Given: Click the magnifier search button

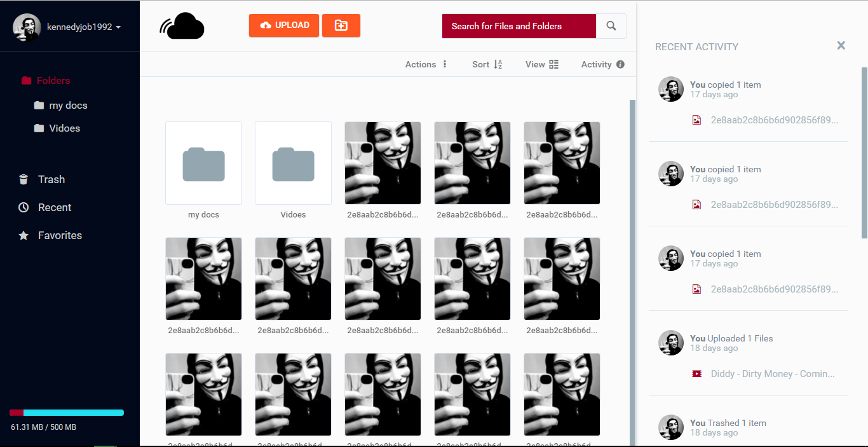Looking at the screenshot, I should (x=611, y=26).
